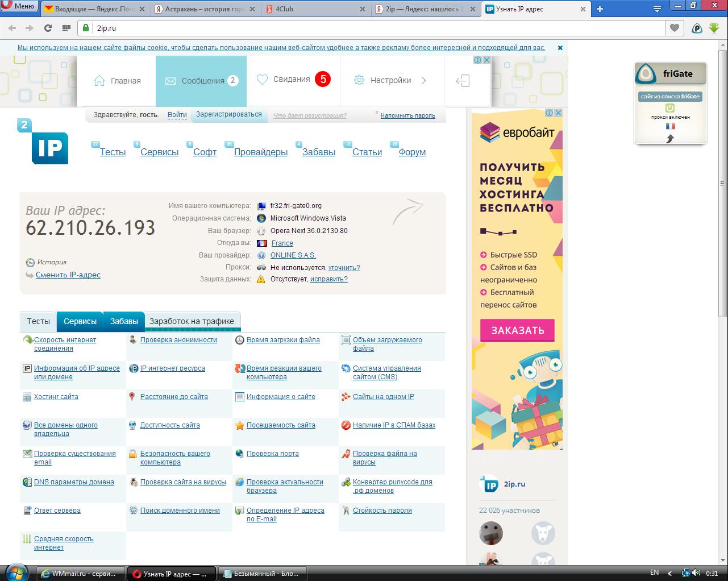Select the Заработок на трафике tab
This screenshot has width=728, height=581.
tap(192, 321)
